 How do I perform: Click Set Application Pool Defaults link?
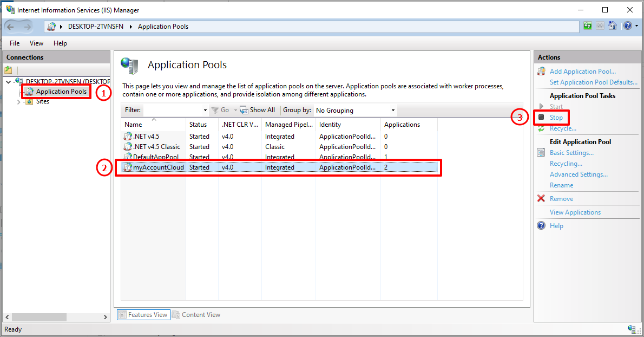[x=594, y=82]
